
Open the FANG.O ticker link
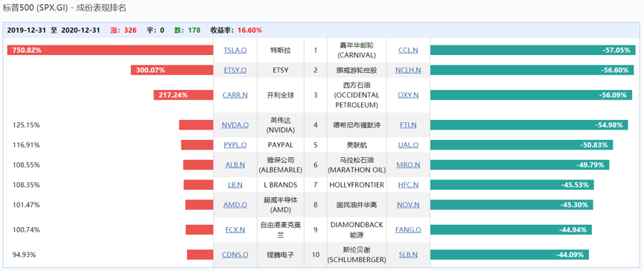coord(408,229)
